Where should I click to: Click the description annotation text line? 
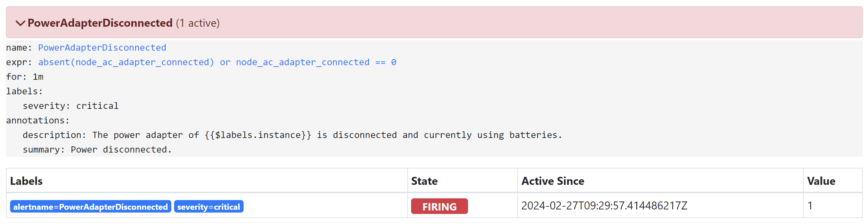point(292,135)
